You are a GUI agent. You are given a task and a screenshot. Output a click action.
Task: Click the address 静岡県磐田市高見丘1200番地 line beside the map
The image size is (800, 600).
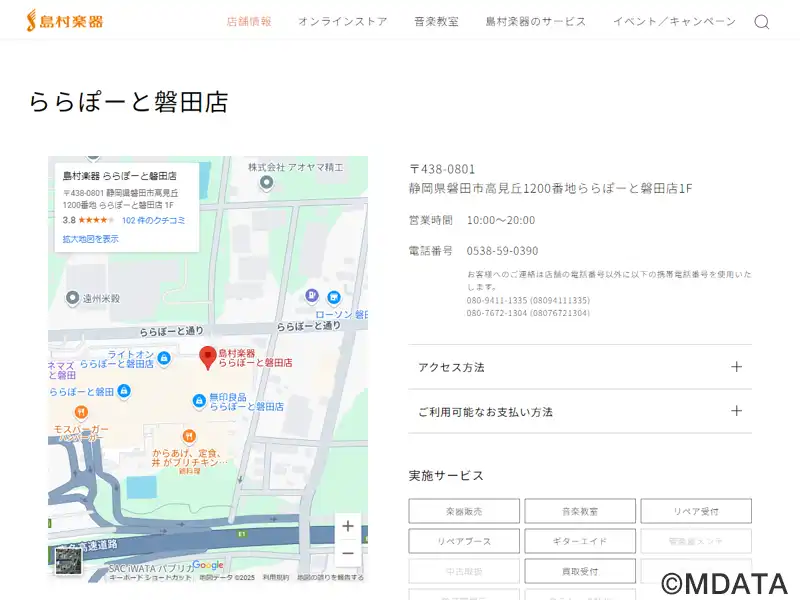coord(551,189)
